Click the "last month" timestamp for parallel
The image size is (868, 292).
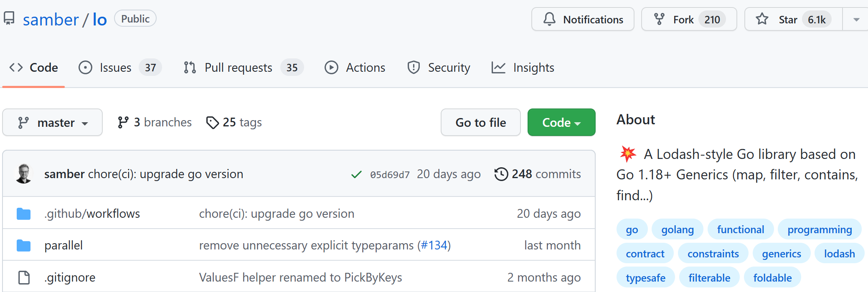point(552,245)
